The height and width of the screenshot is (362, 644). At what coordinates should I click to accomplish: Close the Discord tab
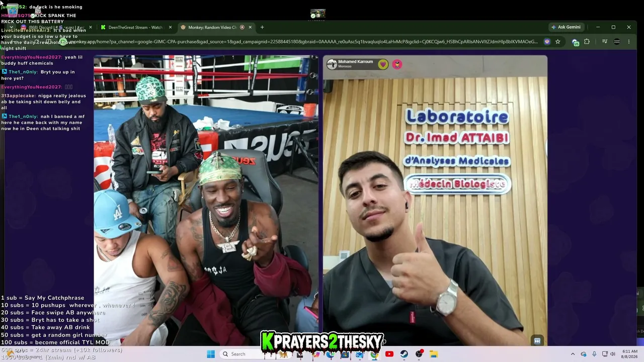click(x=91, y=27)
